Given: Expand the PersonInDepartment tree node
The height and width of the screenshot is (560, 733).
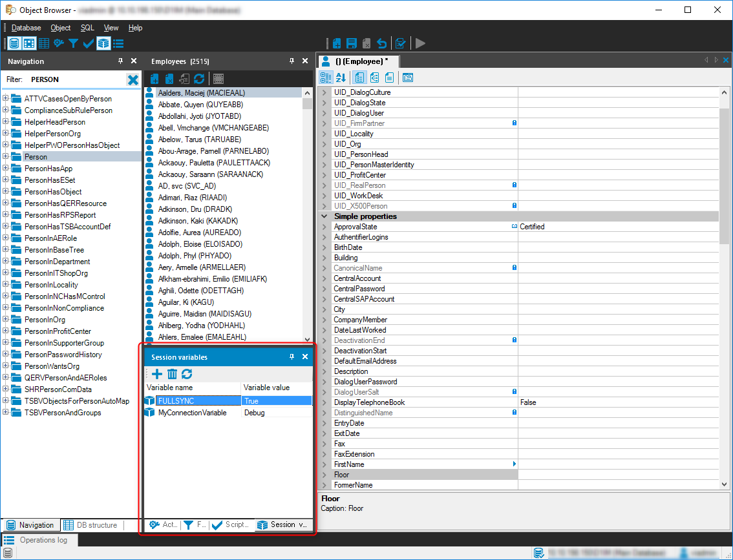Looking at the screenshot, I should pyautogui.click(x=6, y=261).
